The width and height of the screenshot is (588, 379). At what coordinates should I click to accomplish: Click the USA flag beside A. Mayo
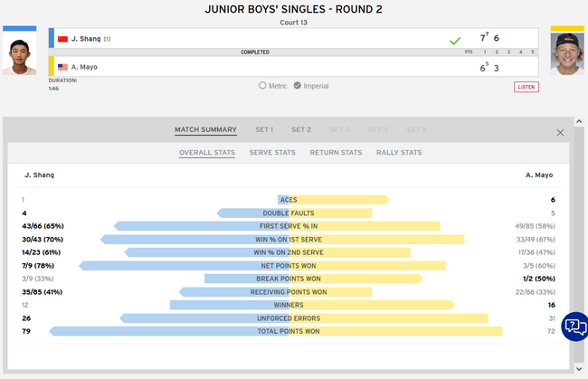62,67
